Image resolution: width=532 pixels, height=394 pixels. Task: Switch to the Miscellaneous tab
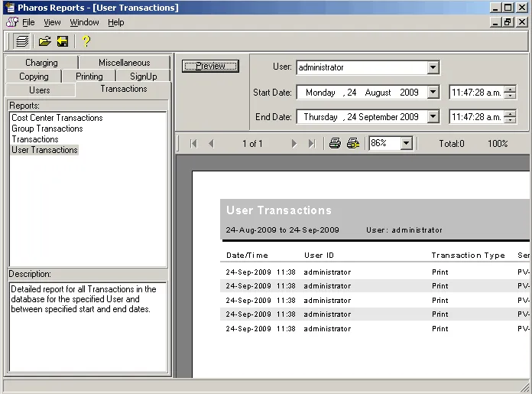[x=124, y=63]
